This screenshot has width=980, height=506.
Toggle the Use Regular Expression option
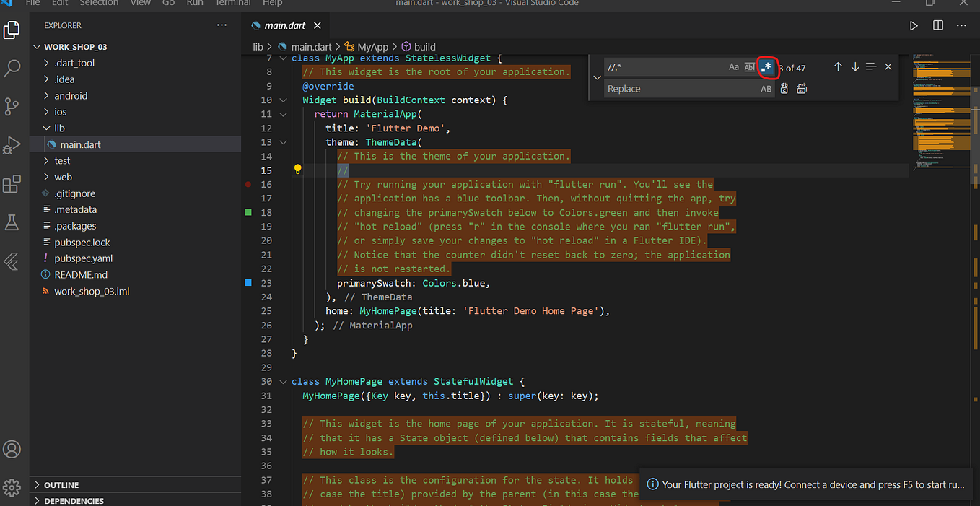[x=767, y=67]
